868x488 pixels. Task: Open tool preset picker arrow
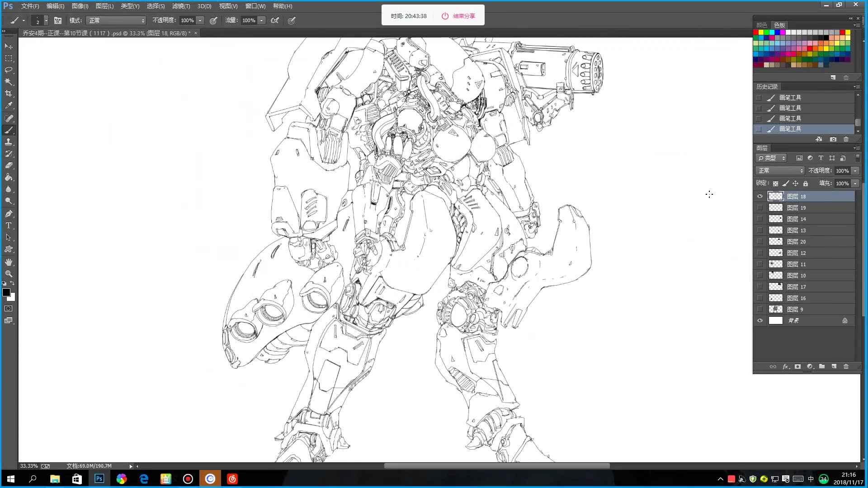pyautogui.click(x=24, y=20)
